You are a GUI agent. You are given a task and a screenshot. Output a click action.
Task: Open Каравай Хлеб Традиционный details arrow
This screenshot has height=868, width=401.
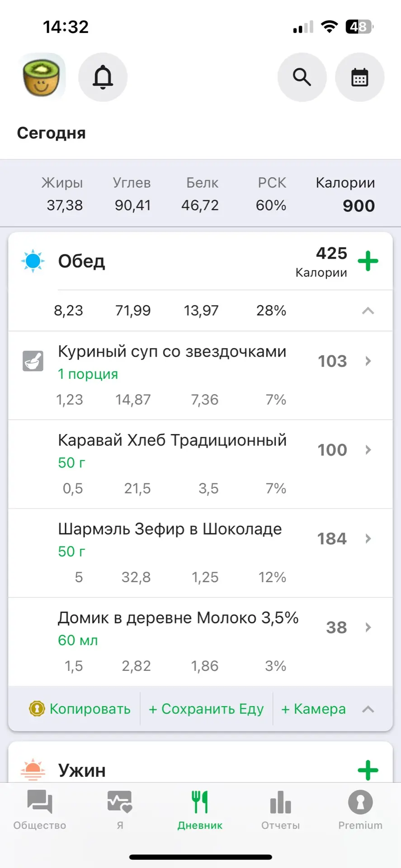[368, 450]
